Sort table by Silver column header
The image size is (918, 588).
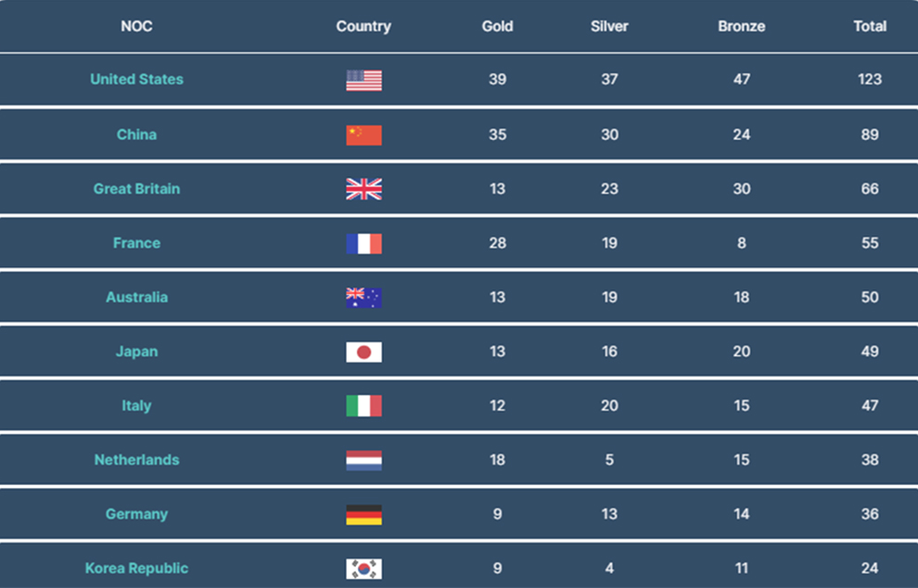(x=609, y=26)
